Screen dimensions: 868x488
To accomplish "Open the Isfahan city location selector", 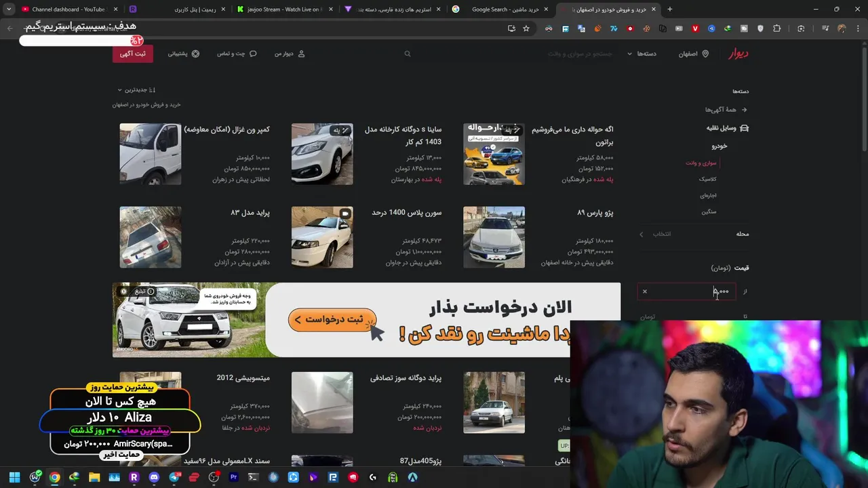I will pyautogui.click(x=694, y=54).
